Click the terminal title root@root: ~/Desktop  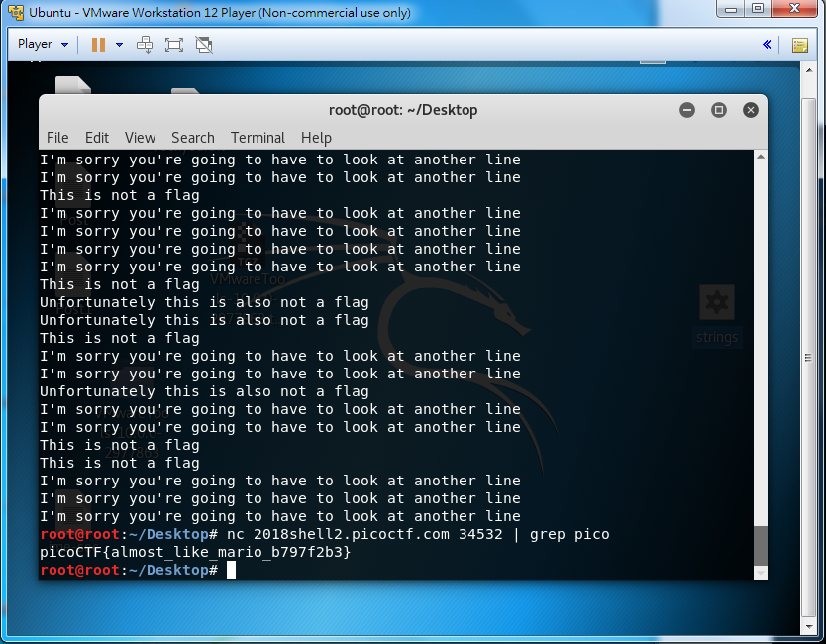coord(403,110)
